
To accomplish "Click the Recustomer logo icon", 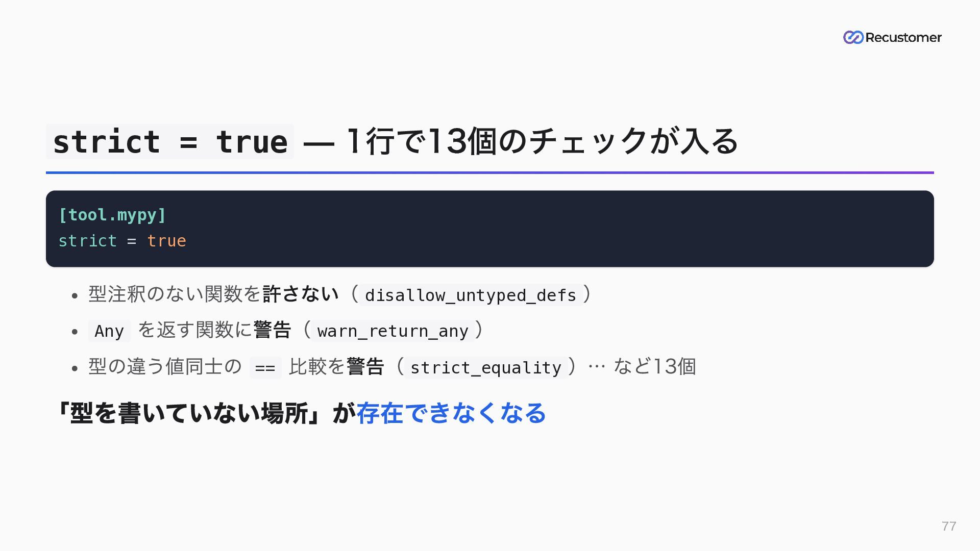I will point(853,37).
